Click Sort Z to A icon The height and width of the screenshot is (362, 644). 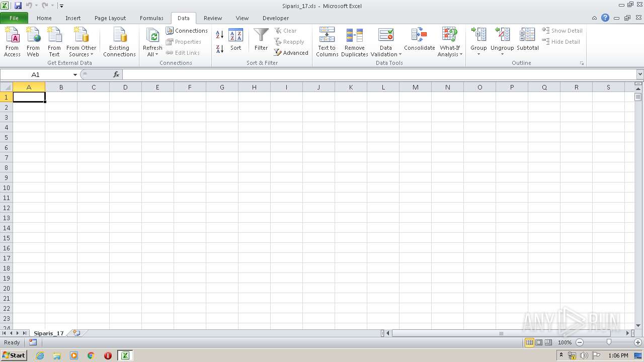pyautogui.click(x=220, y=49)
